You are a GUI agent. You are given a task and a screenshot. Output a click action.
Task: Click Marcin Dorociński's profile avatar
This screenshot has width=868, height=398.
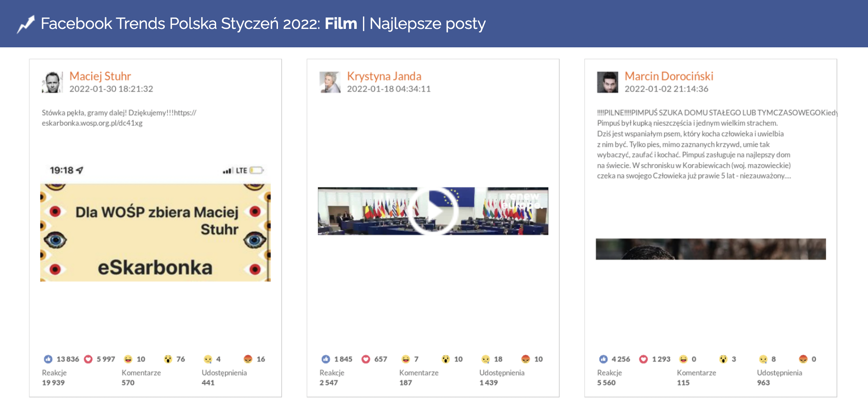[x=608, y=82]
